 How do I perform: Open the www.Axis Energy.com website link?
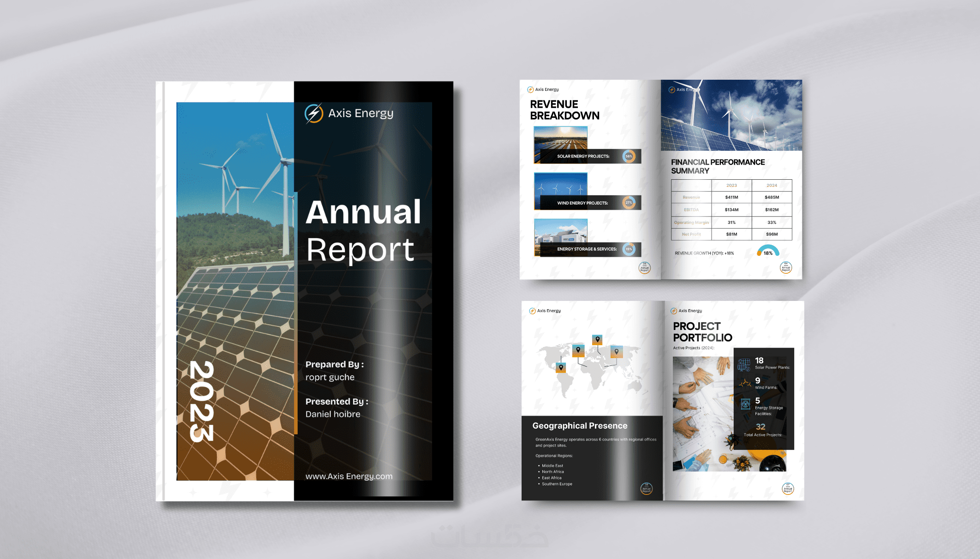point(349,476)
